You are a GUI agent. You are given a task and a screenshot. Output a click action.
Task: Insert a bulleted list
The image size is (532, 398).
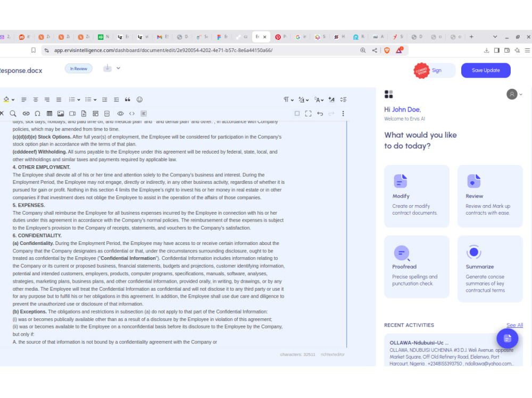pyautogui.click(x=88, y=99)
